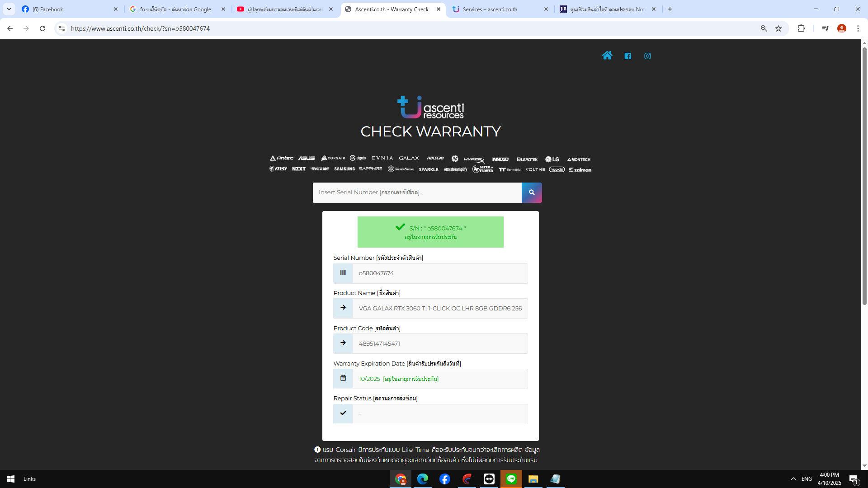Screen dimensions: 868x488
Task: Open the Extensions puzzle icon
Action: click(x=801, y=28)
